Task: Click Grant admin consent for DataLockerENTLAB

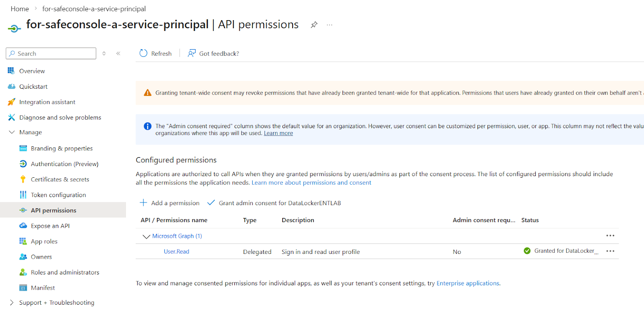Action: 274,203
